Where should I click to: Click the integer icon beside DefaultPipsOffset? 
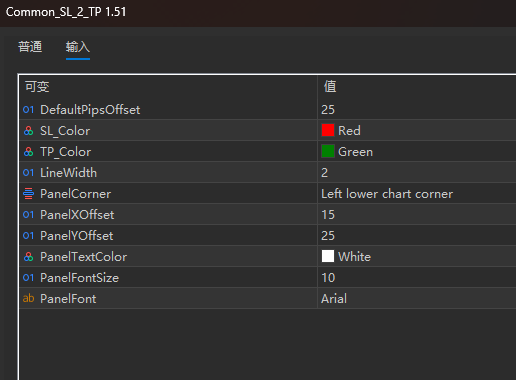[x=28, y=110]
